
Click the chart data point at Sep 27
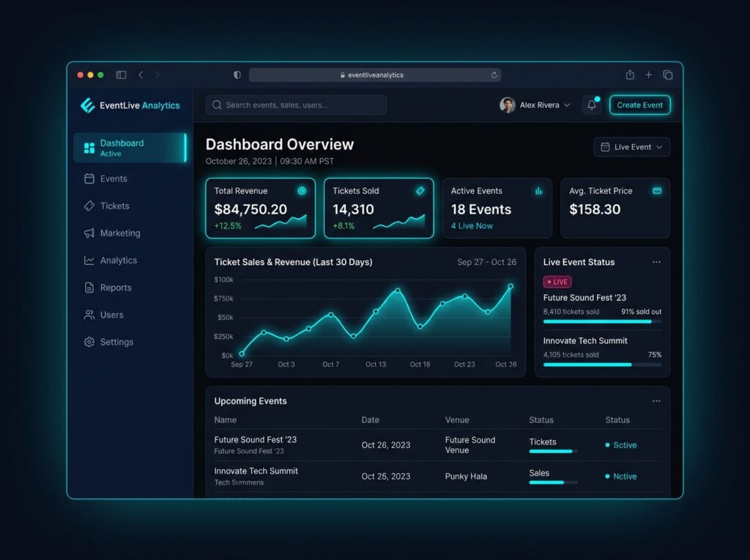click(x=242, y=354)
